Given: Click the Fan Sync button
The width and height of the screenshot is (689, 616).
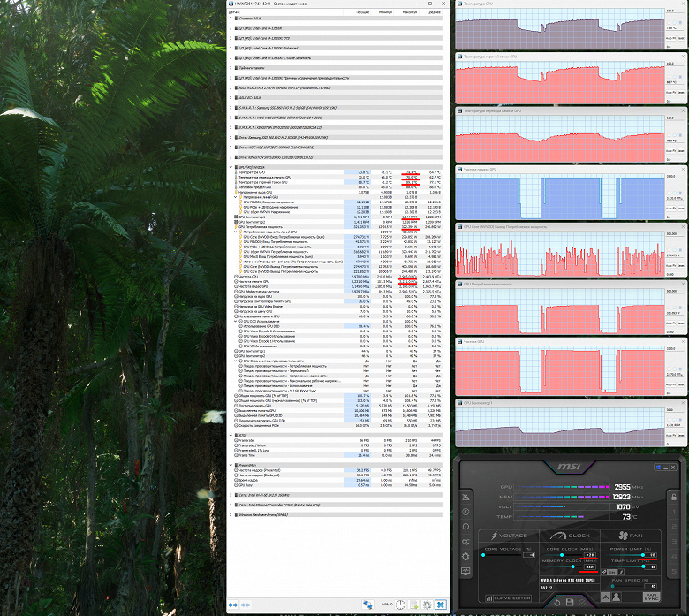Looking at the screenshot, I should [x=651, y=597].
